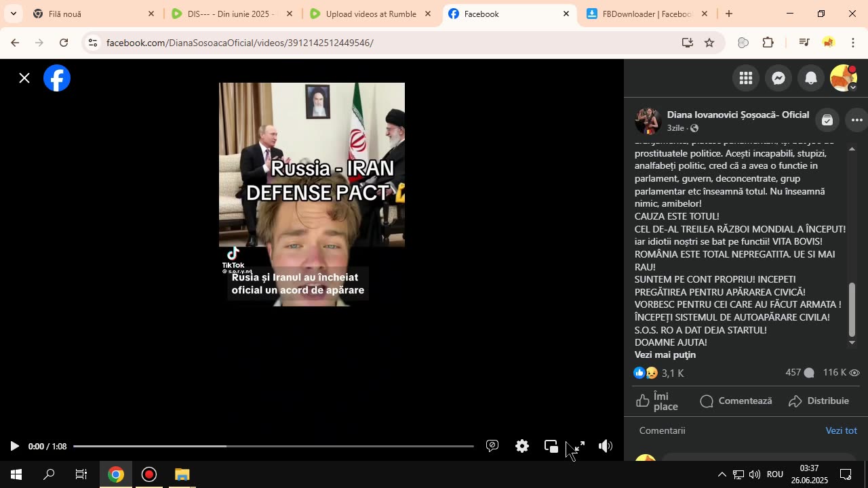
Task: Open Facebook home via the logo icon
Action: [x=57, y=79]
